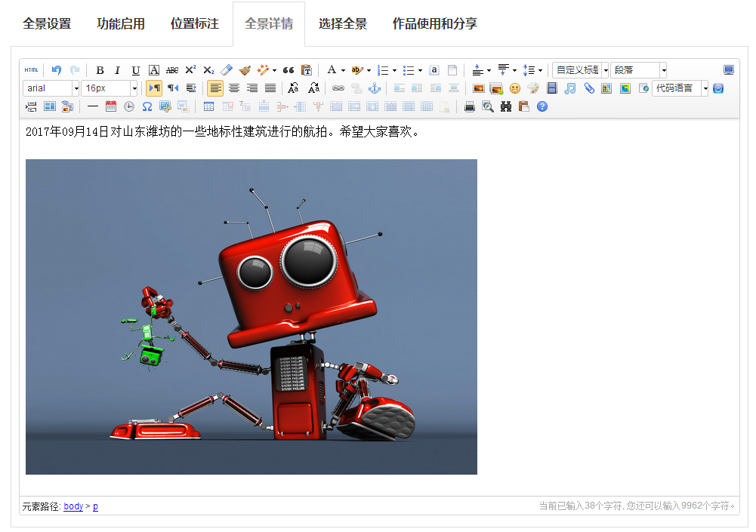Toggle bold formatting
The height and width of the screenshot is (532, 756).
[x=100, y=70]
